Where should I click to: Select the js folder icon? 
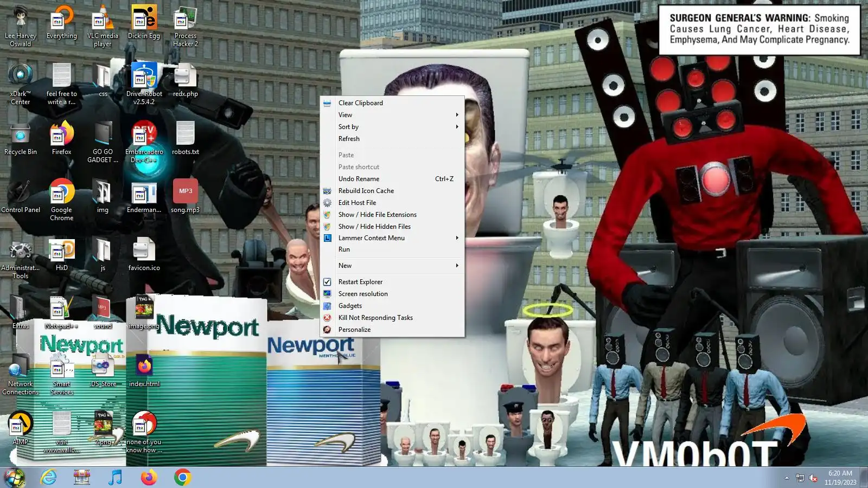pyautogui.click(x=103, y=254)
